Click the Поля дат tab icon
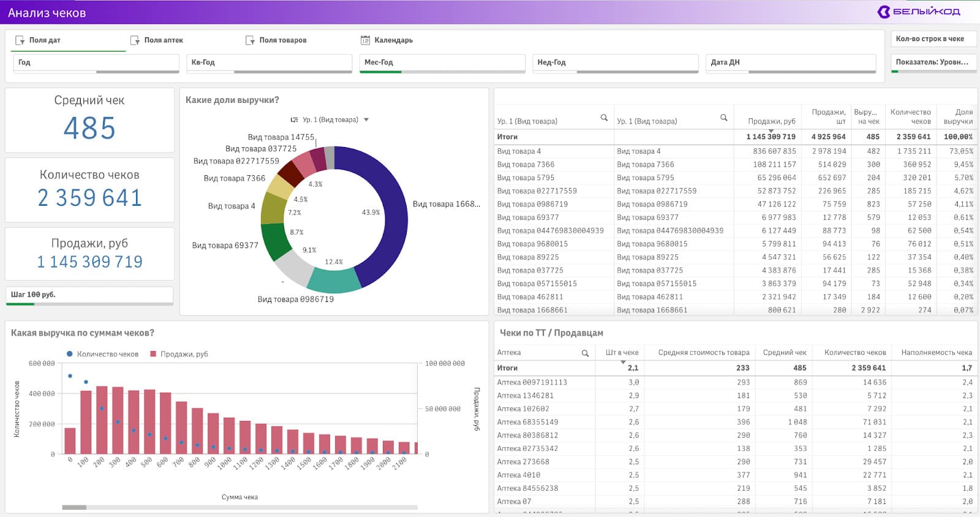980x517 pixels. coord(20,40)
